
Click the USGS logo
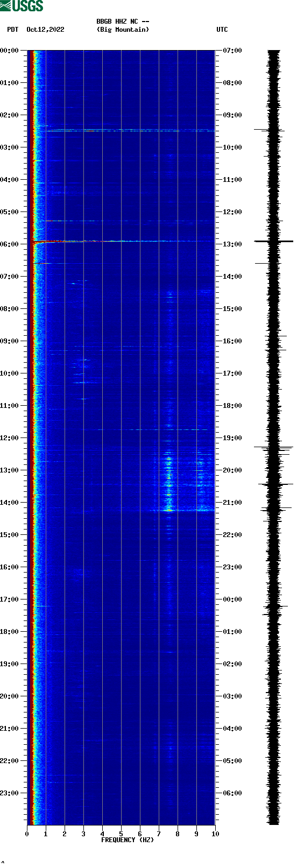(22, 6)
